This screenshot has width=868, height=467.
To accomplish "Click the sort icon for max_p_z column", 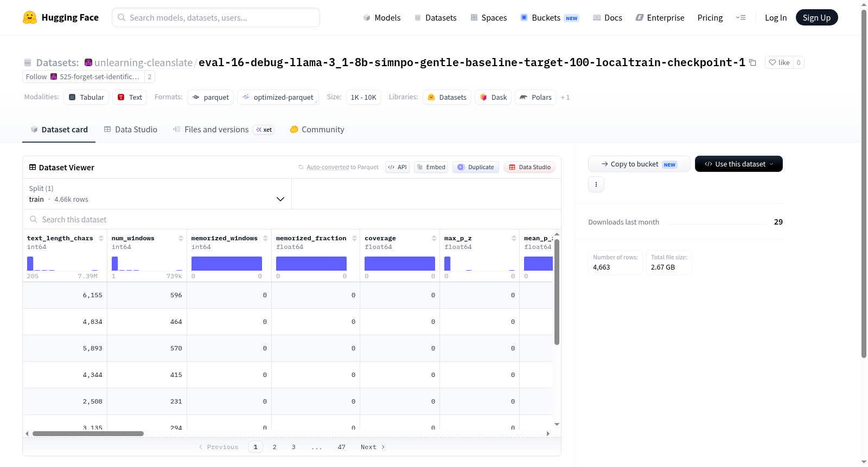I will [x=514, y=238].
